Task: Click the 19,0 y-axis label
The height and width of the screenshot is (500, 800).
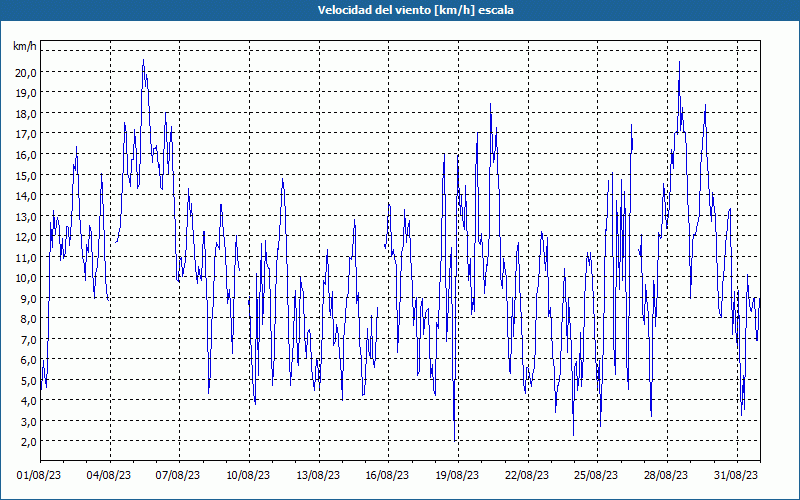Action: click(26, 93)
